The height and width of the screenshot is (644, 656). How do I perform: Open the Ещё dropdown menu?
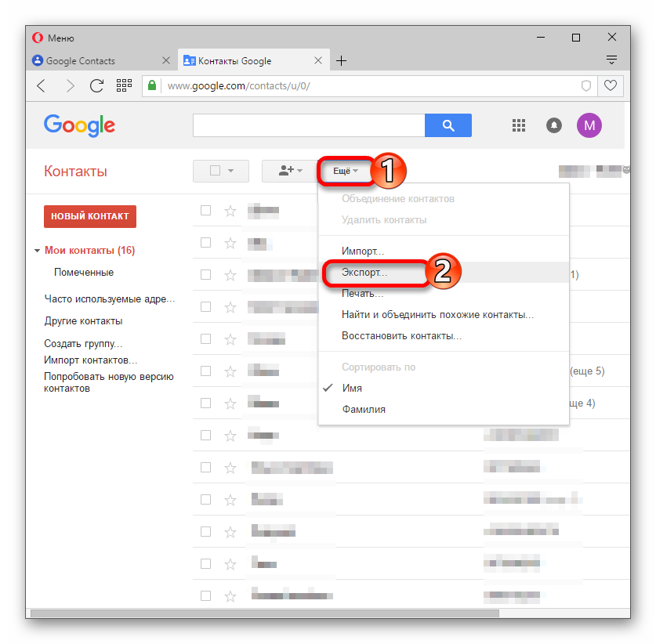345,171
